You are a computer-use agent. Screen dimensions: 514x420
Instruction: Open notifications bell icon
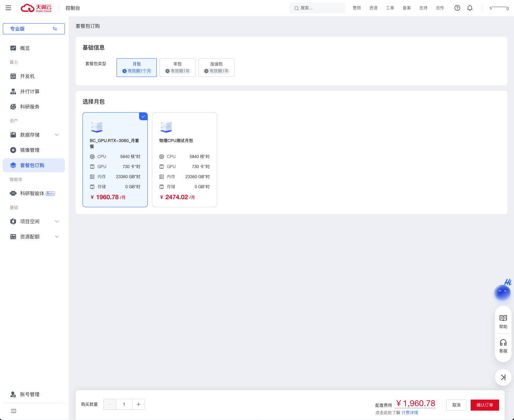[470, 8]
